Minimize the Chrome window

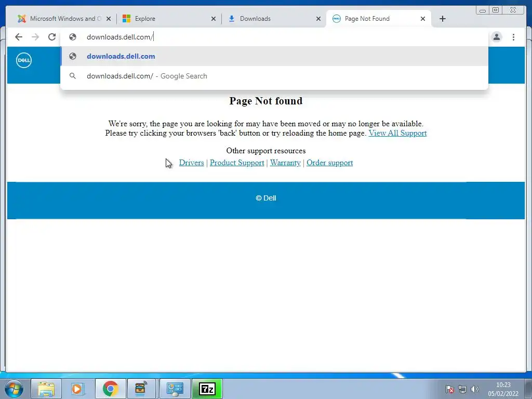point(483,10)
